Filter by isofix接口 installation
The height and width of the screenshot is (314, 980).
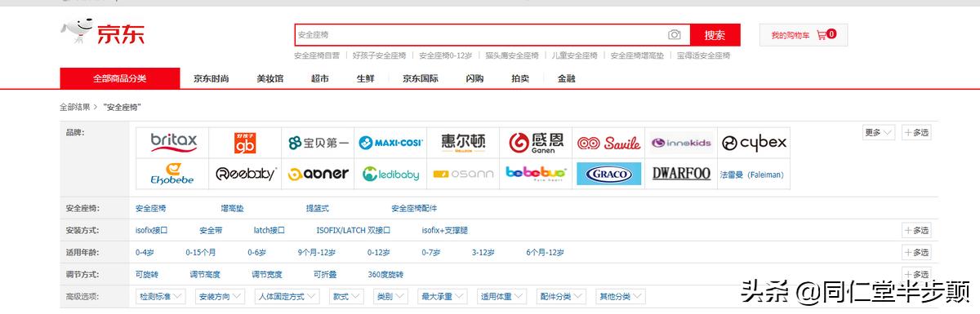coord(152,231)
